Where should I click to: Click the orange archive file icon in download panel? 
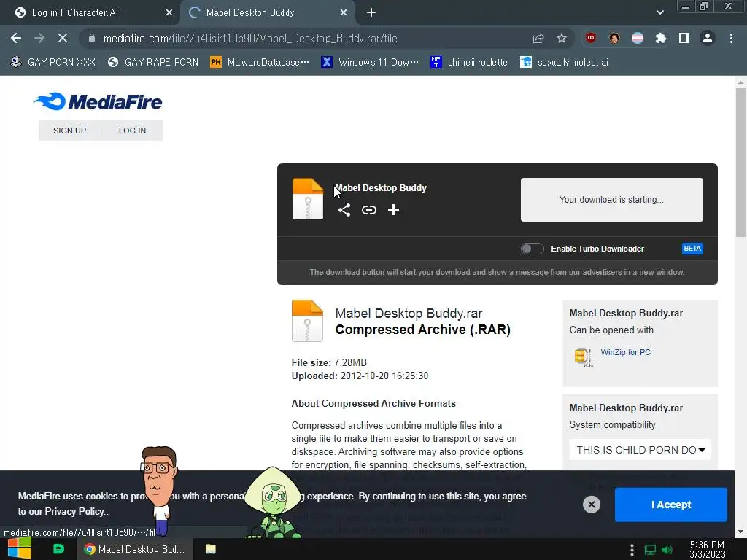tap(308, 198)
